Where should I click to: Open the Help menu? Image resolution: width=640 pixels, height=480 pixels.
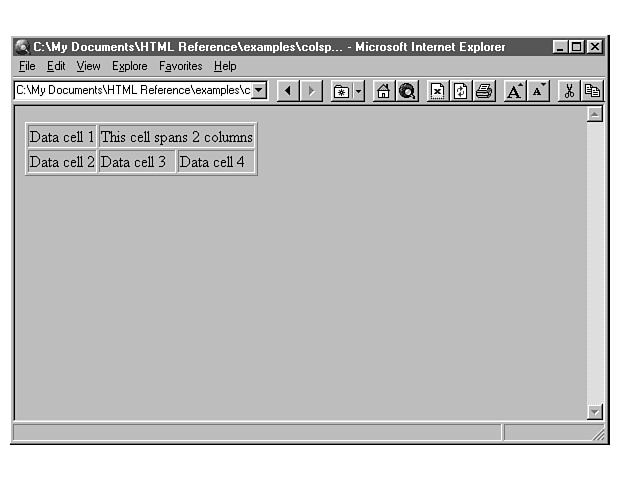(x=225, y=66)
